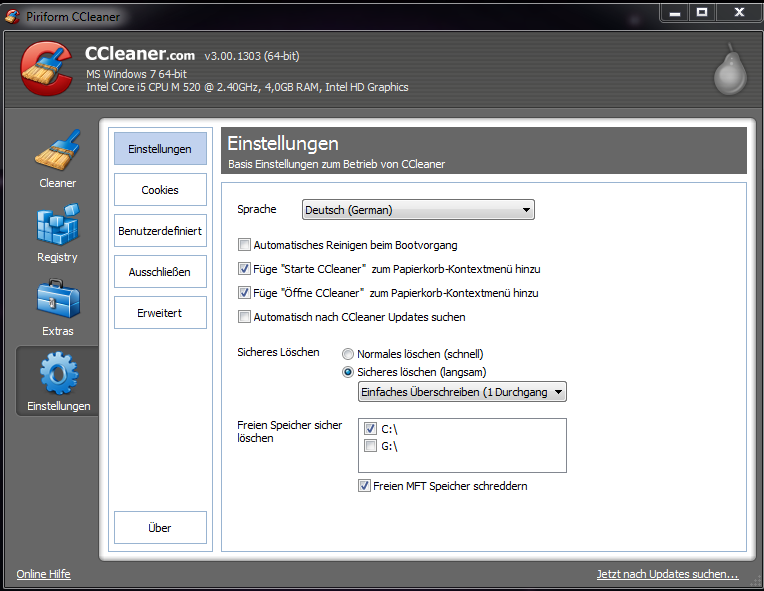Toggle automatic CCleaner update search checkbox
Image resolution: width=764 pixels, height=591 pixels.
coord(244,317)
